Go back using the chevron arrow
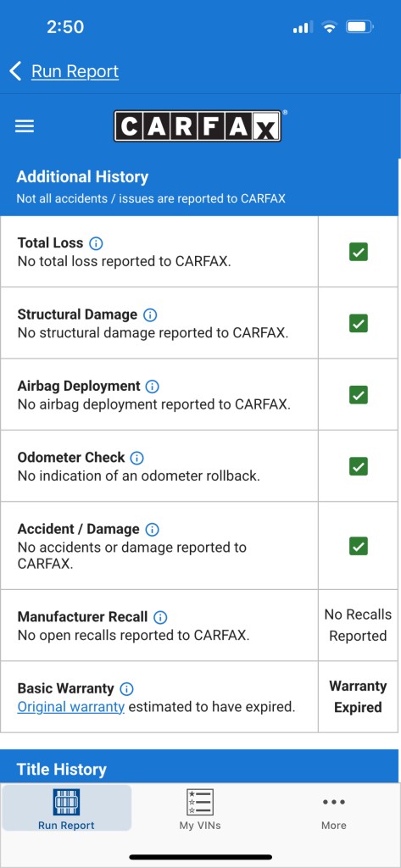401x868 pixels. (x=15, y=71)
